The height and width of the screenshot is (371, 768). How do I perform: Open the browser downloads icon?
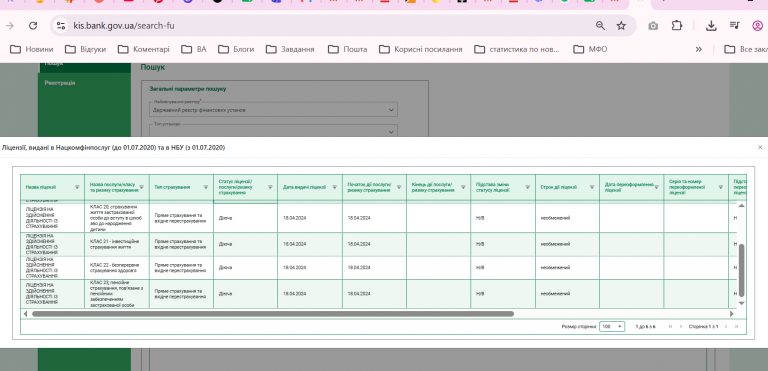711,25
